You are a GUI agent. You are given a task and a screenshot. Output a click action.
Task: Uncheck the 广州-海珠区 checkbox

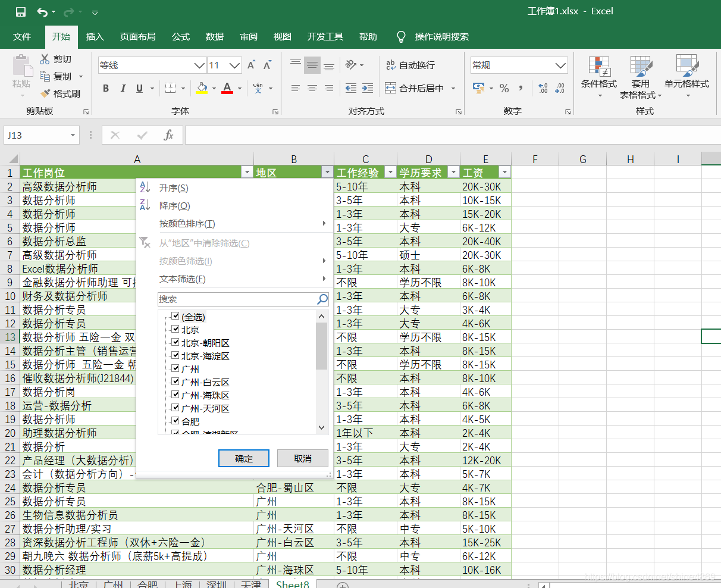pos(175,395)
